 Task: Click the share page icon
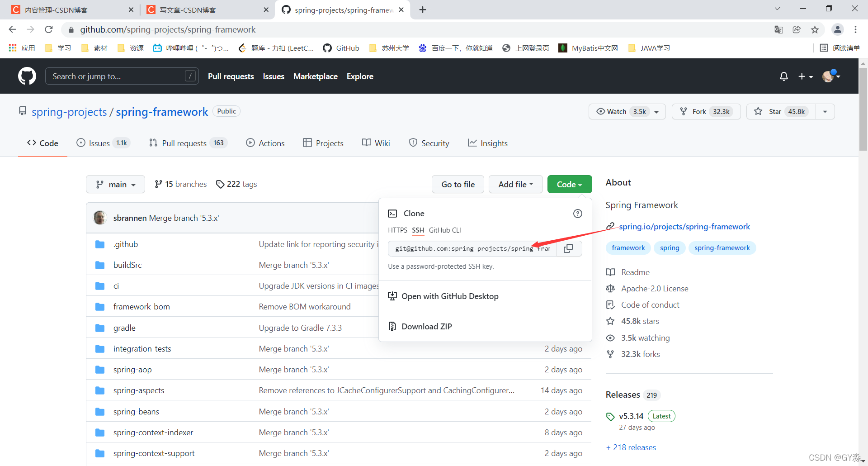[797, 29]
